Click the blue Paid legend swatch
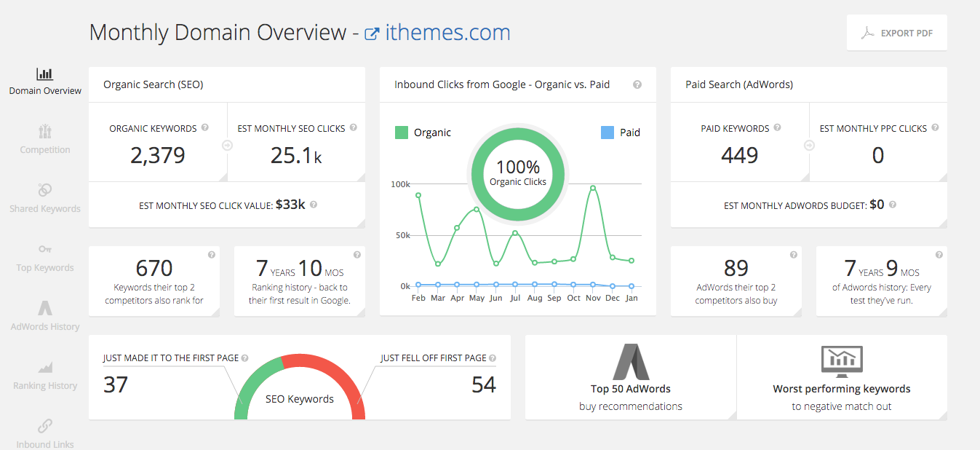The width and height of the screenshot is (980, 450). [x=607, y=133]
